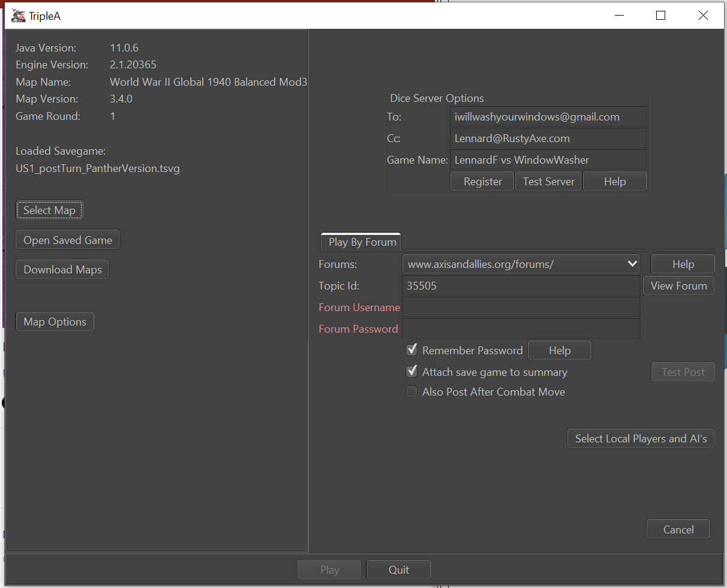
Task: Click the Forum Username input field
Action: [x=521, y=307]
